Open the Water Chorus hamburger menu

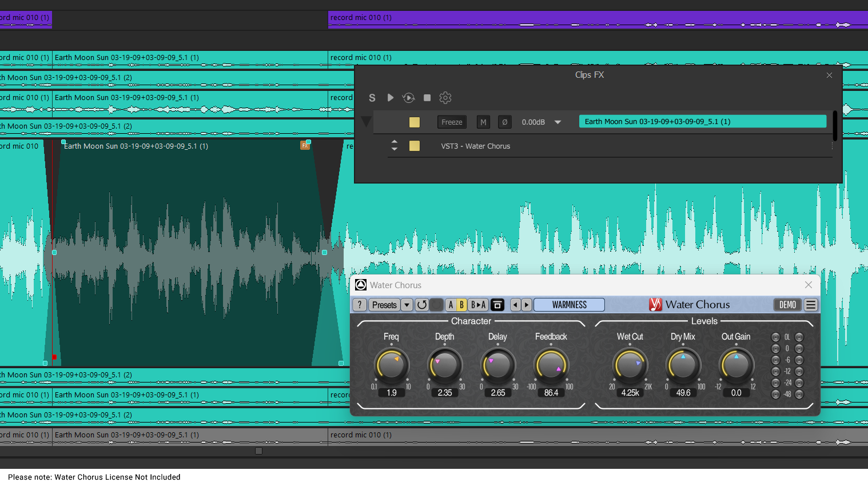pyautogui.click(x=811, y=305)
